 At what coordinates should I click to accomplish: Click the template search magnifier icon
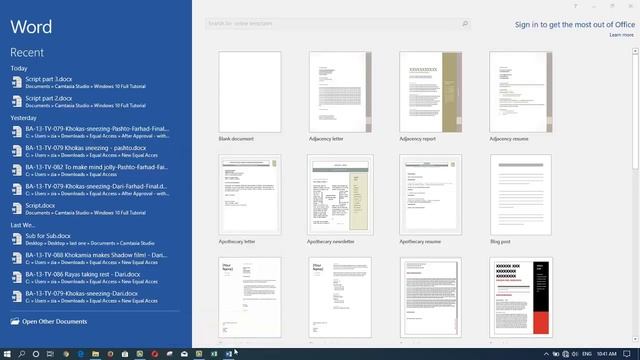[465, 24]
